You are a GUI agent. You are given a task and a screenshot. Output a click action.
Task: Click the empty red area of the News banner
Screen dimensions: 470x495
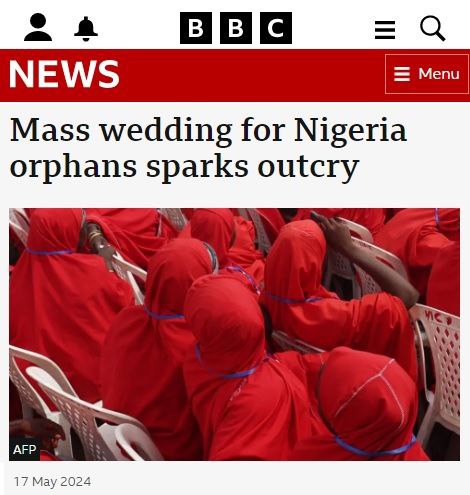coord(250,75)
